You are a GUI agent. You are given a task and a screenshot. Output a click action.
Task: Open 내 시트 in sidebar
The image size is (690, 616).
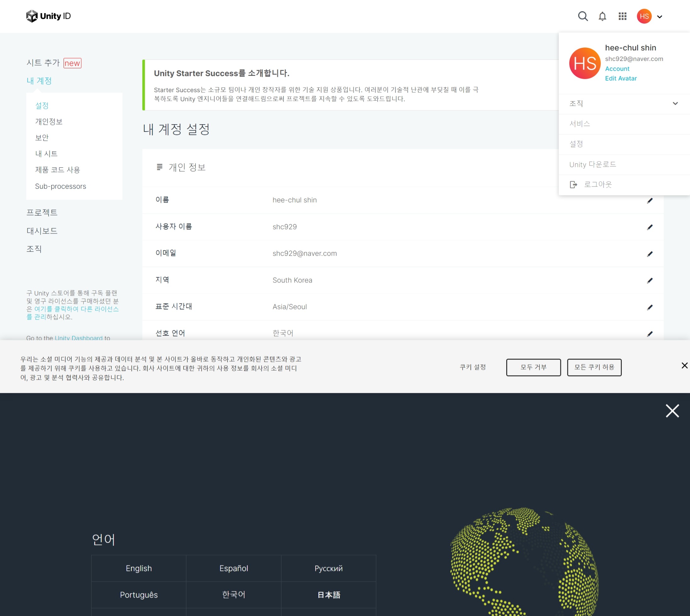click(x=46, y=154)
